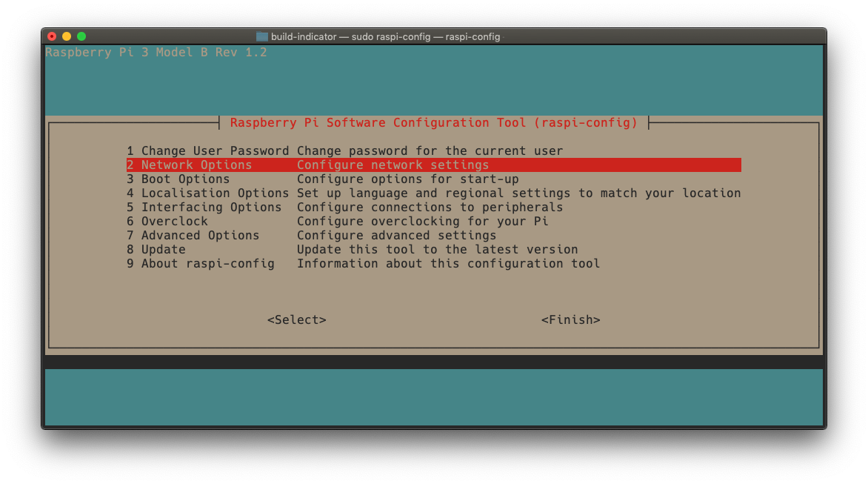Minimize the terminal using yellow button

tap(67, 36)
